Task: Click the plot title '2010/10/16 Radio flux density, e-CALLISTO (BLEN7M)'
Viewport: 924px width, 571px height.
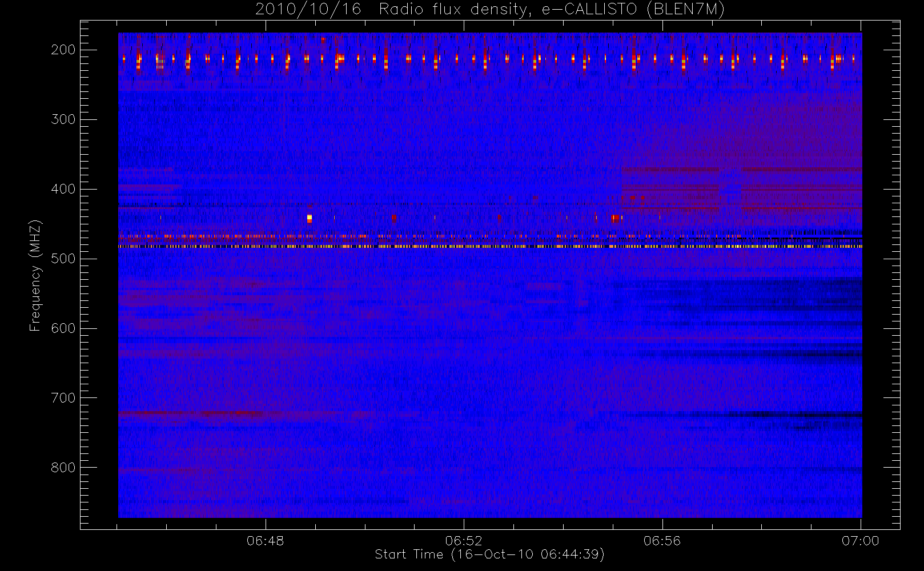Action: click(490, 10)
